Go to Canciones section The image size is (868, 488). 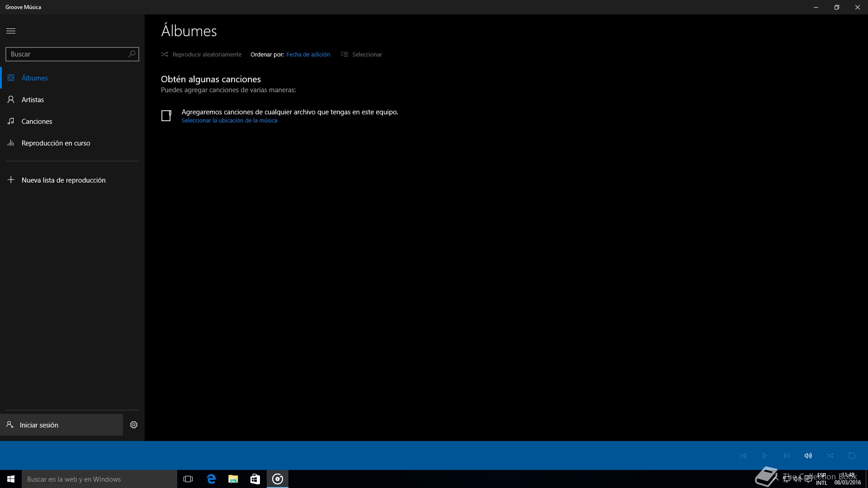pos(72,121)
